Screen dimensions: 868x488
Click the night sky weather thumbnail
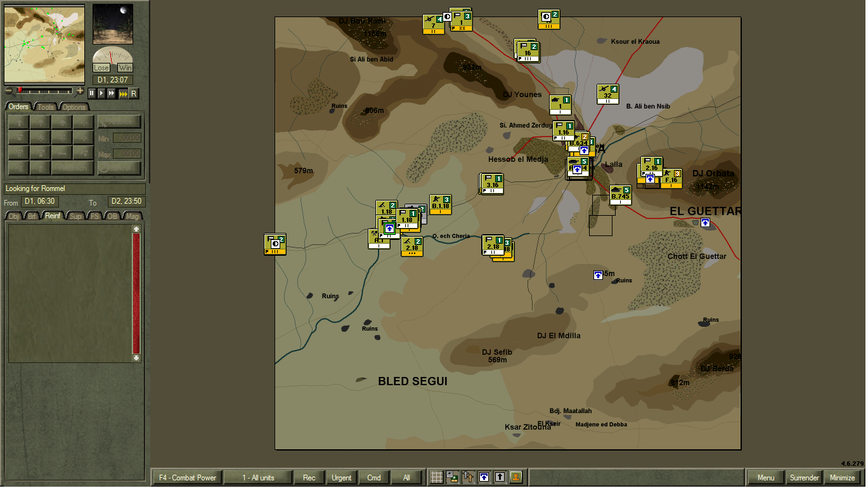113,24
